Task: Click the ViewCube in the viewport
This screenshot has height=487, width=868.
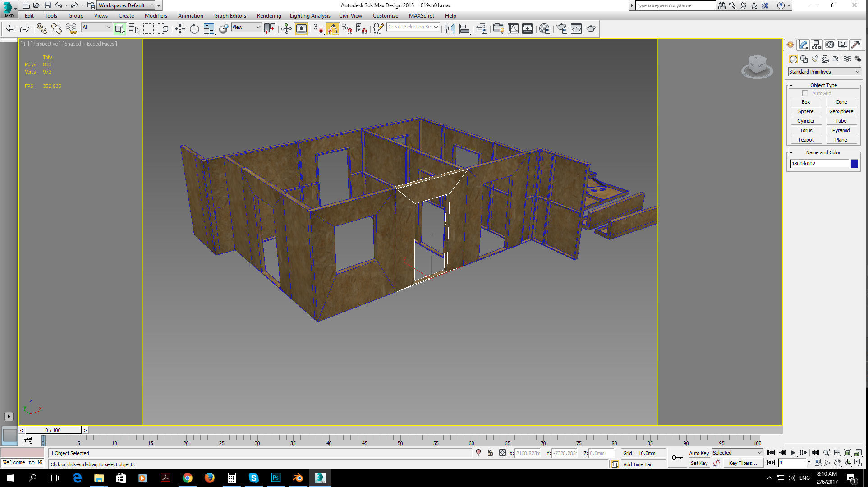Action: 757,66
